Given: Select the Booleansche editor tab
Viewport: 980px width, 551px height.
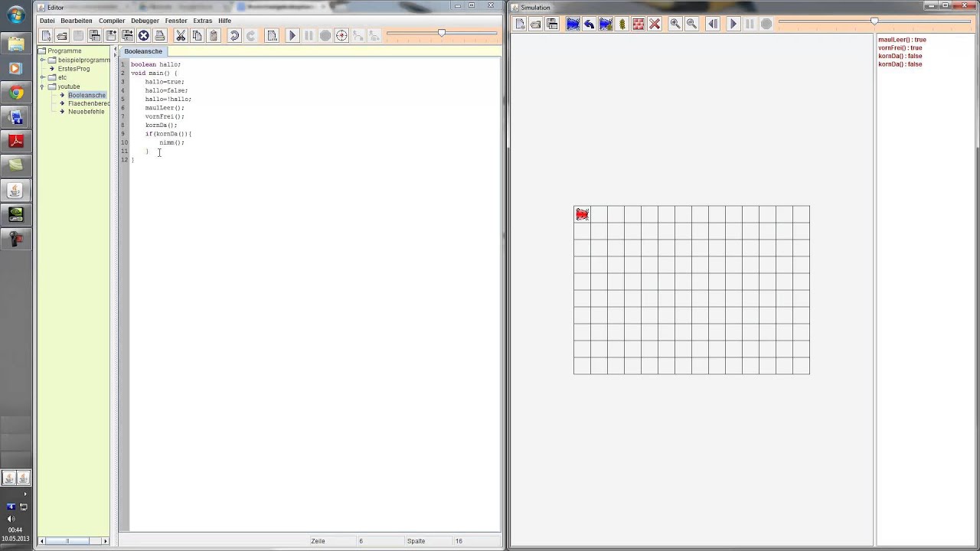Looking at the screenshot, I should pos(143,51).
